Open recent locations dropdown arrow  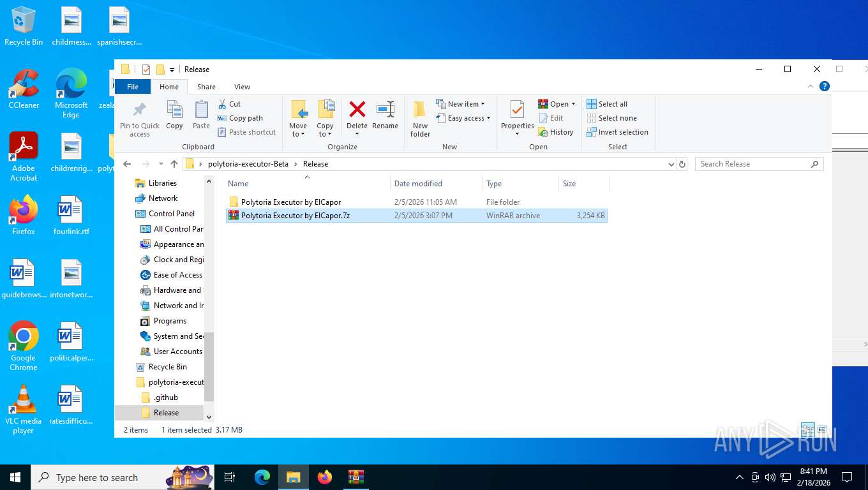pos(161,164)
